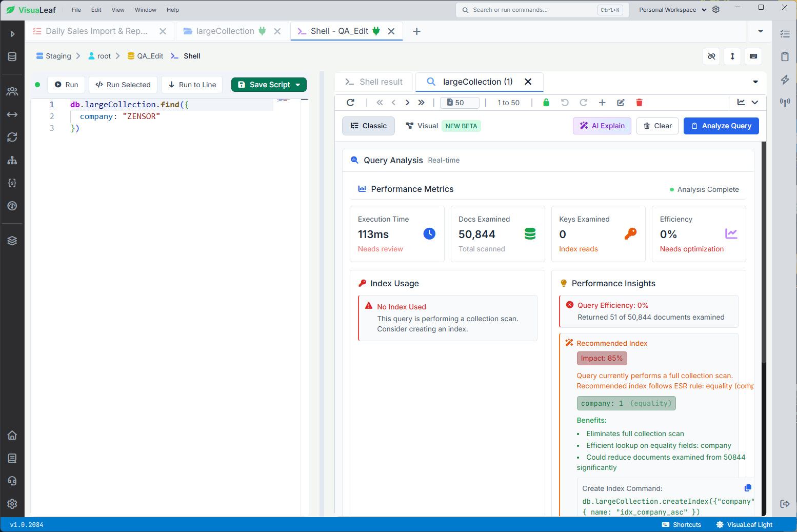This screenshot has height=532, width=797.
Task: Switch to the largeCollection tab
Action: click(225, 31)
